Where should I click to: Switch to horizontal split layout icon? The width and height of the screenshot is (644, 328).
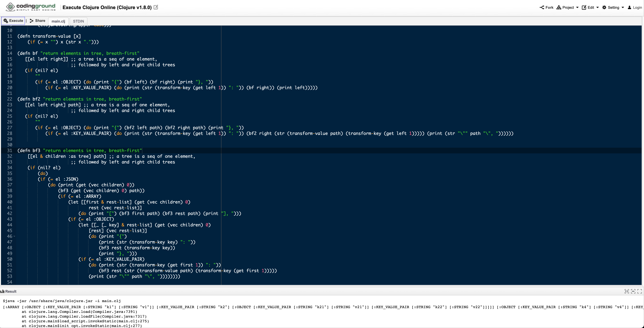click(x=633, y=291)
